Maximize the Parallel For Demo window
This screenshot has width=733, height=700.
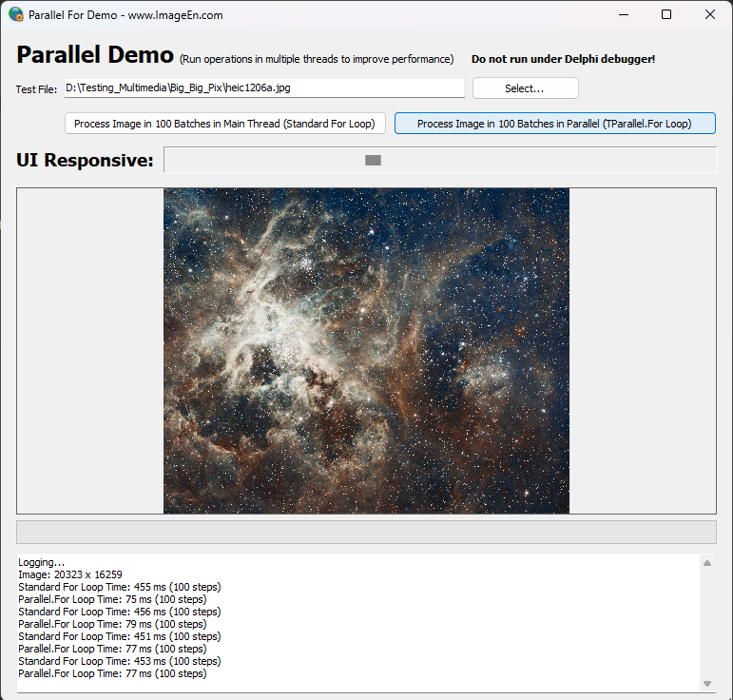click(666, 14)
